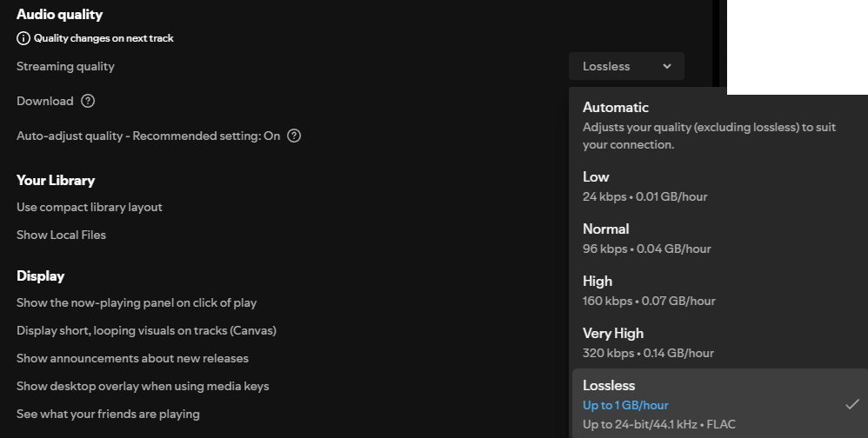Click the Canvas looping visuals setting

click(146, 330)
